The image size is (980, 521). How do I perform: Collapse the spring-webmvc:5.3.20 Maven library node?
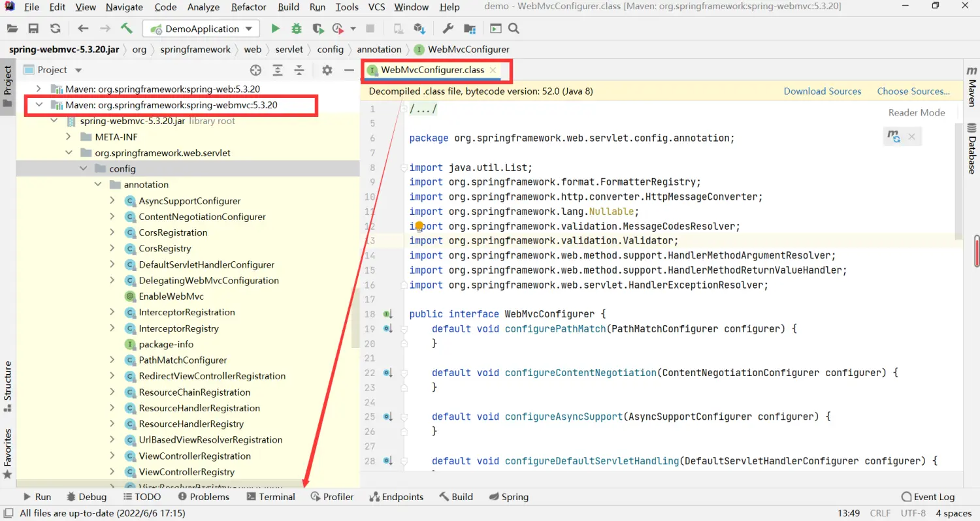(39, 105)
